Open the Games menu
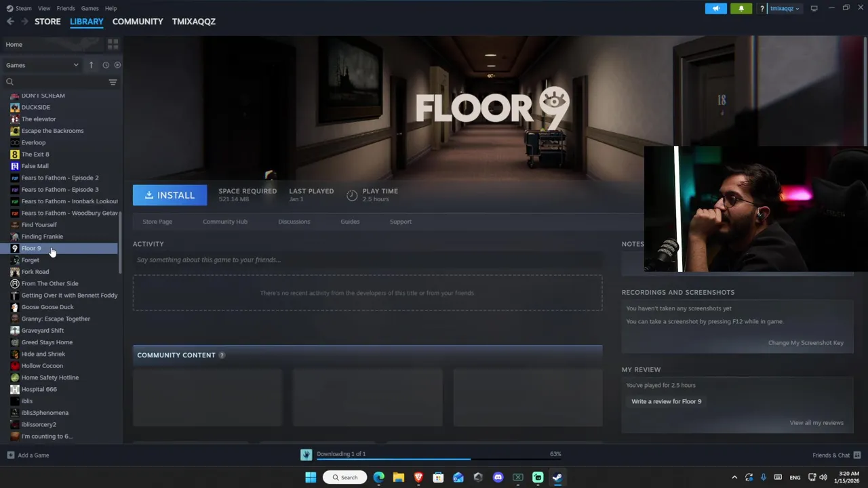The image size is (868, 488). click(x=90, y=8)
